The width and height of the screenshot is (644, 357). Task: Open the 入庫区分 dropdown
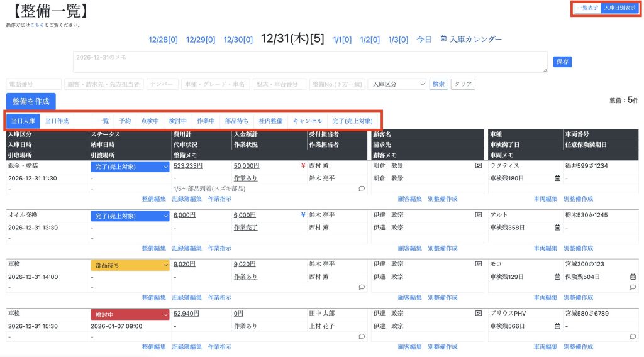click(x=397, y=84)
